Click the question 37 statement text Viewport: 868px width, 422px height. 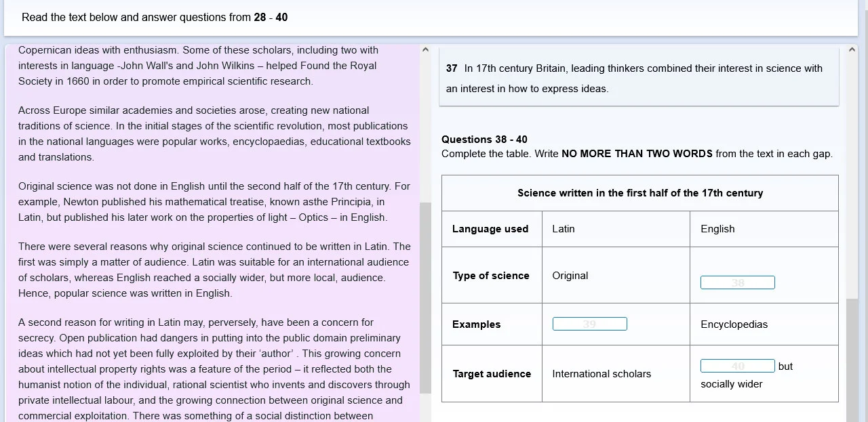pyautogui.click(x=634, y=79)
